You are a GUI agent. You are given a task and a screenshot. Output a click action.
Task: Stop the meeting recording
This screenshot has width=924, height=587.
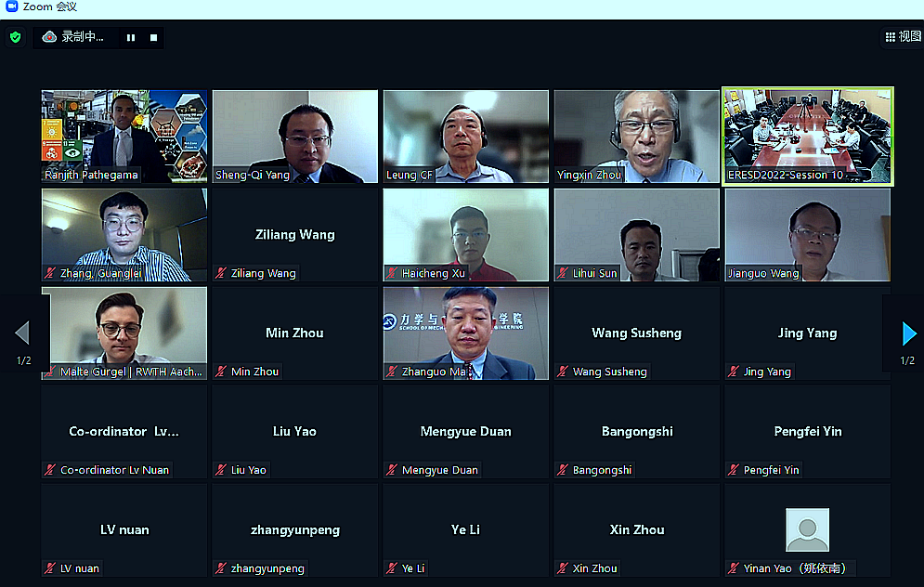click(154, 38)
